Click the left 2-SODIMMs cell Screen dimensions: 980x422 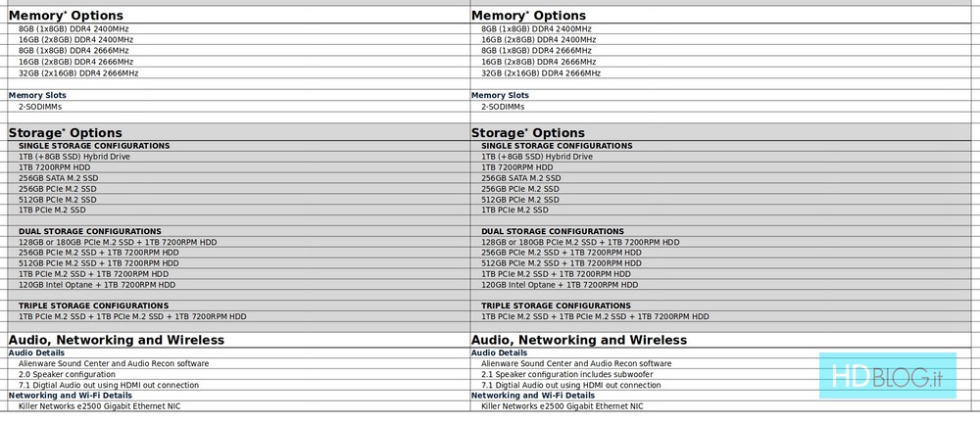39,106
